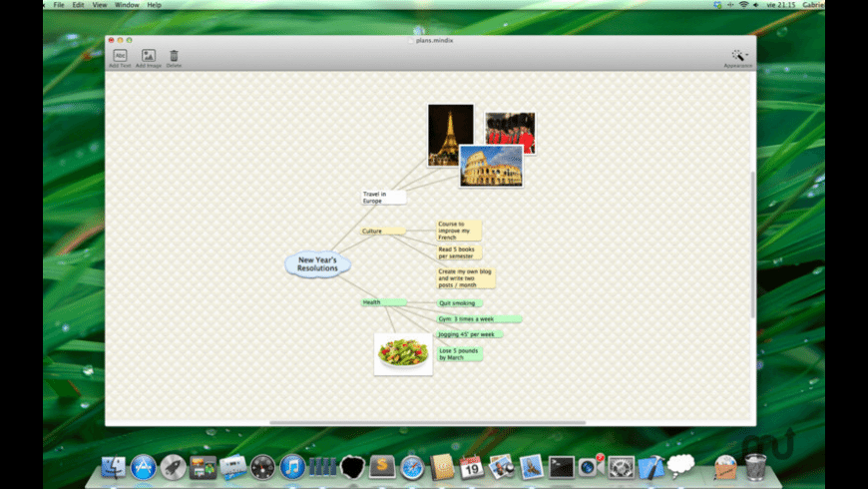Select the Colosseum image
Image resolution: width=868 pixels, height=489 pixels.
(491, 166)
